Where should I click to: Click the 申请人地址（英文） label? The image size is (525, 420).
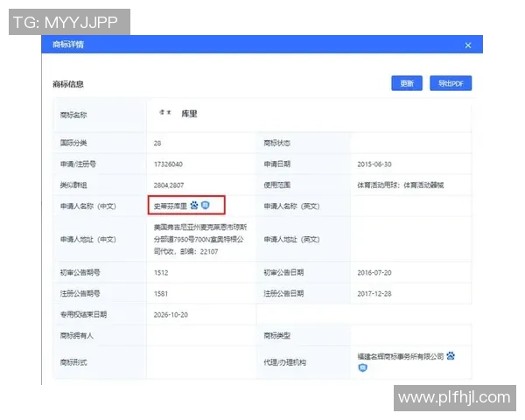click(291, 239)
